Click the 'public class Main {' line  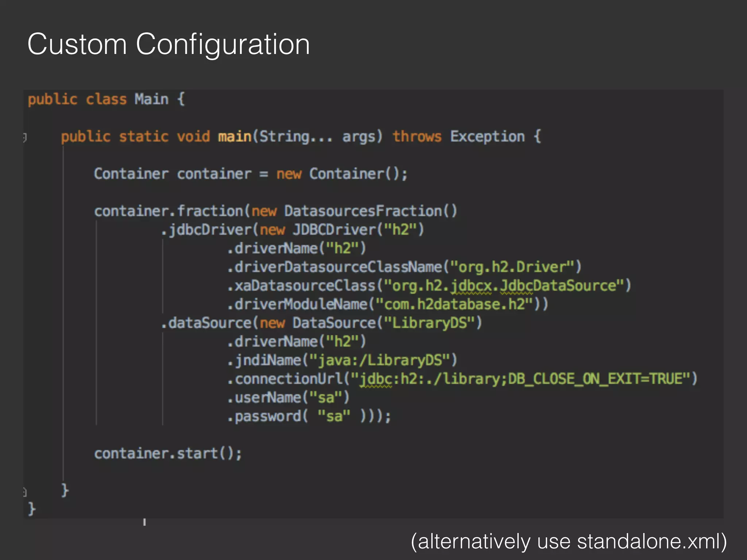point(107,100)
